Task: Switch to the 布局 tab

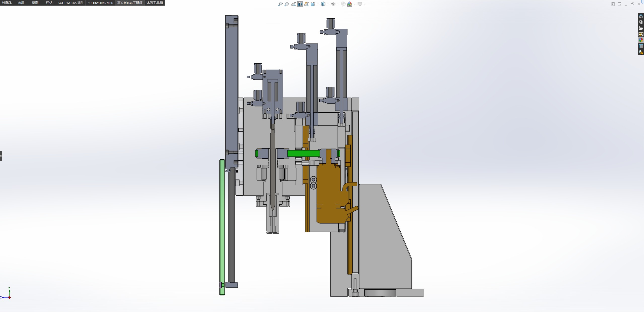Action: [21, 3]
